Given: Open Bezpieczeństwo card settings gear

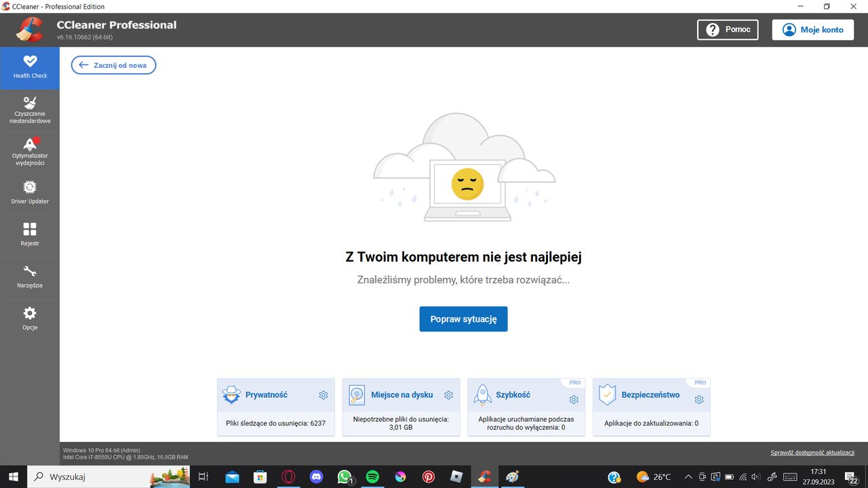Looking at the screenshot, I should (699, 399).
